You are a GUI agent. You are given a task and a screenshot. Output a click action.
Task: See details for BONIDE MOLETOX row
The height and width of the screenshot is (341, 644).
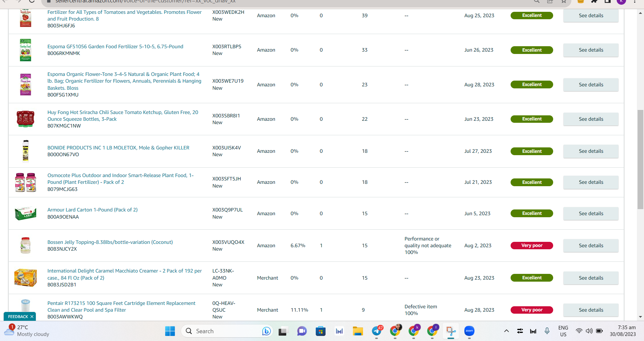(591, 151)
